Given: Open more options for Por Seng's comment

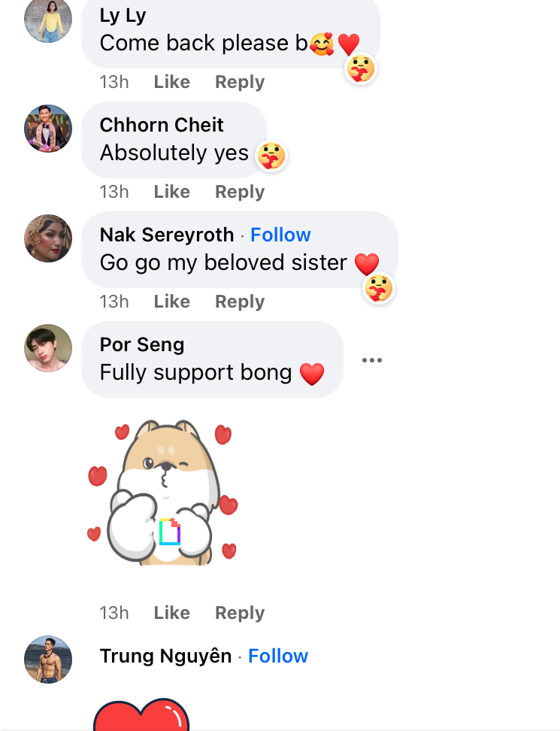Looking at the screenshot, I should click(x=371, y=360).
